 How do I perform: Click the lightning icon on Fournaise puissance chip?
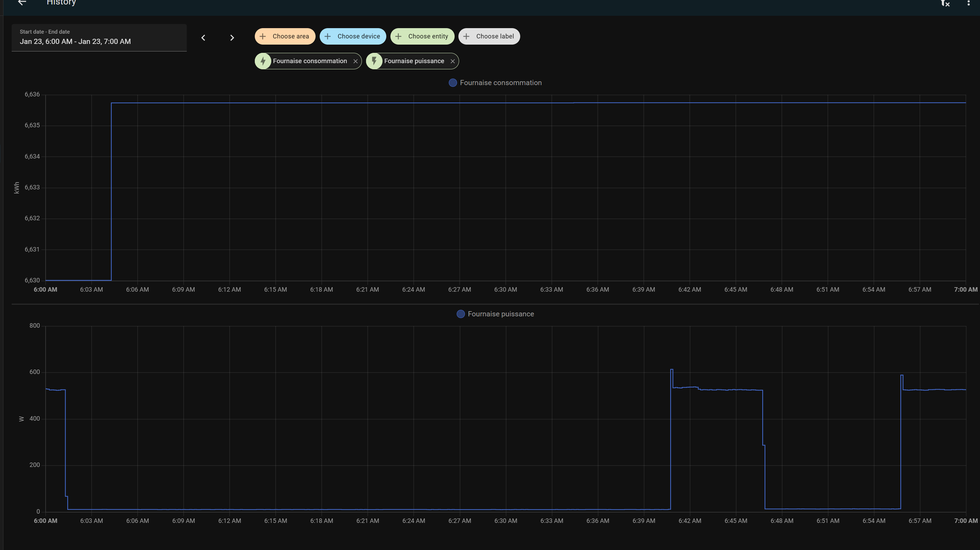pos(375,61)
